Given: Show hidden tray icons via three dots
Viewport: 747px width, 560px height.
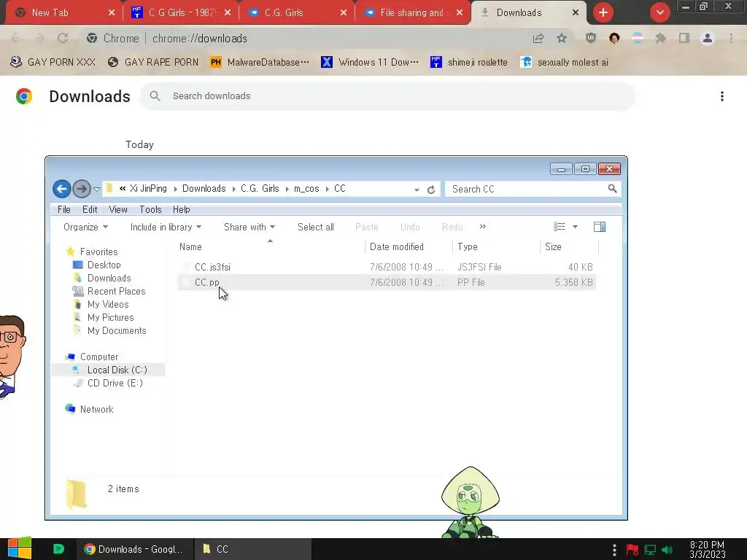Looking at the screenshot, I should coord(614,550).
